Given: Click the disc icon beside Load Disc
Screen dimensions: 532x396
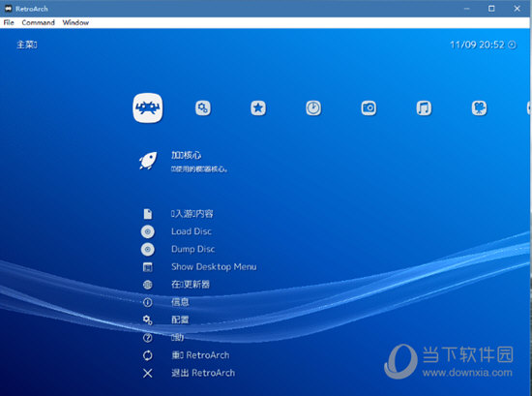Looking at the screenshot, I should [x=148, y=231].
